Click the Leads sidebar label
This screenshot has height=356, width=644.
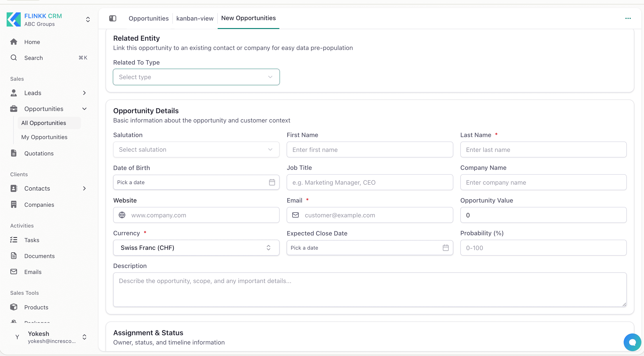point(33,93)
